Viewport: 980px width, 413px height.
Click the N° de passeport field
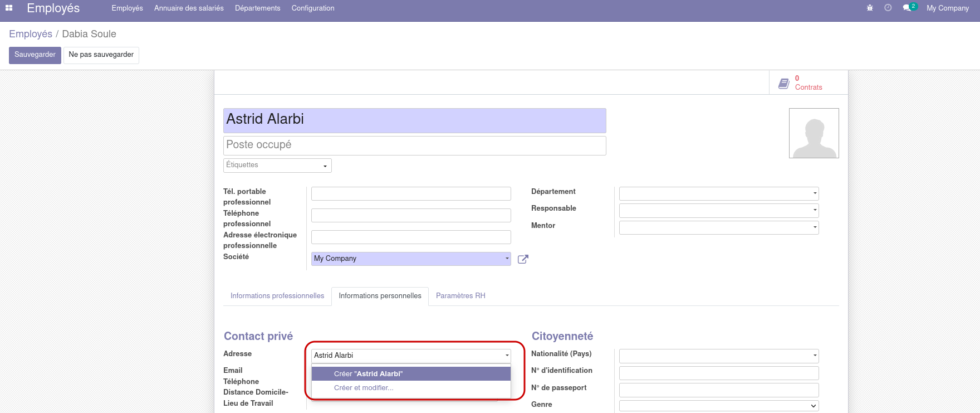719,390
